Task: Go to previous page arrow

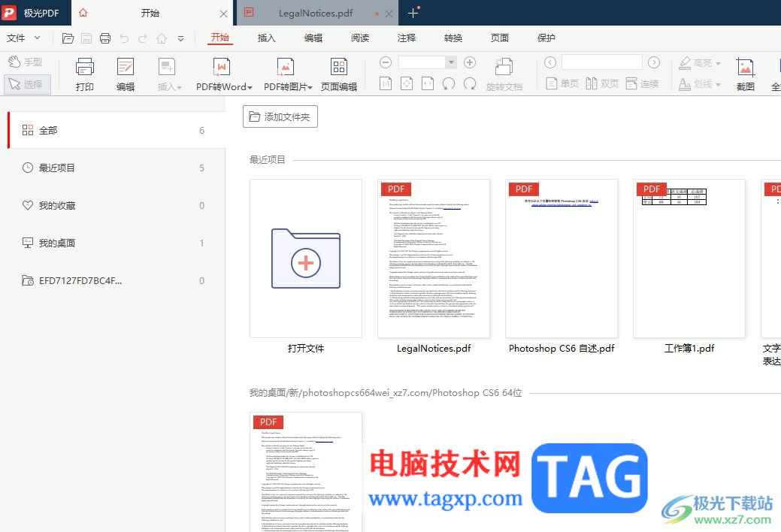Action: coord(550,62)
